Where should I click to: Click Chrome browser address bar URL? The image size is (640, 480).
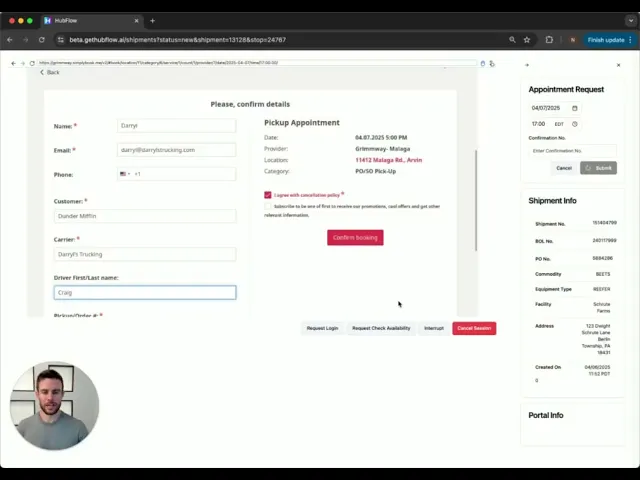[x=178, y=40]
